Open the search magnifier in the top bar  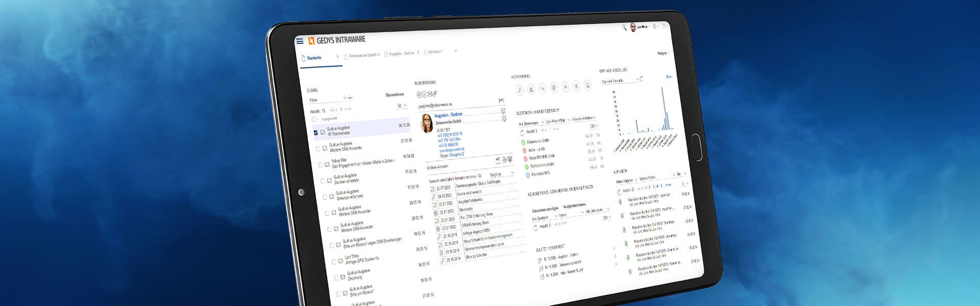(x=624, y=28)
